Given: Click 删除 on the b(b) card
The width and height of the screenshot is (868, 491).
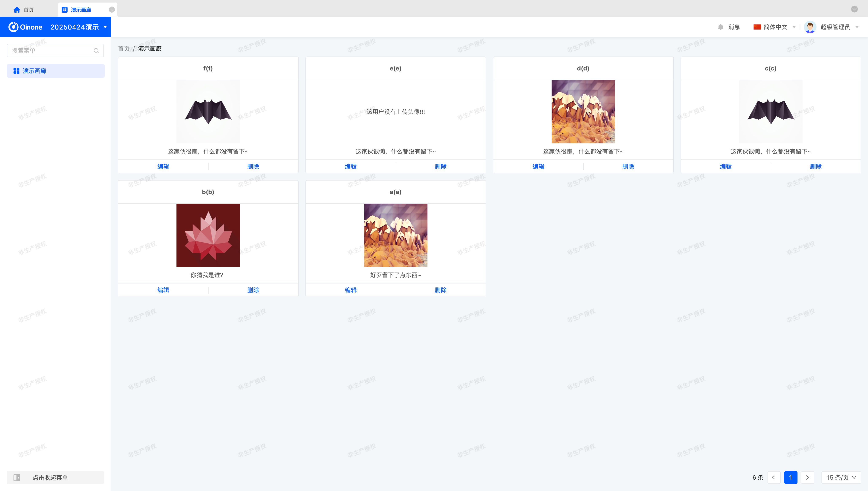Looking at the screenshot, I should (x=253, y=290).
